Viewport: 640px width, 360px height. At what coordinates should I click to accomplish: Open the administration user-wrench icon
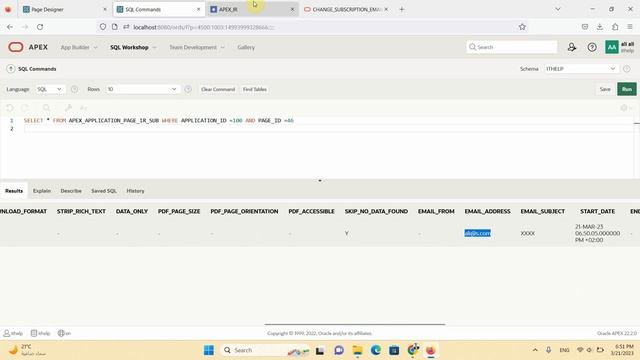click(572, 47)
